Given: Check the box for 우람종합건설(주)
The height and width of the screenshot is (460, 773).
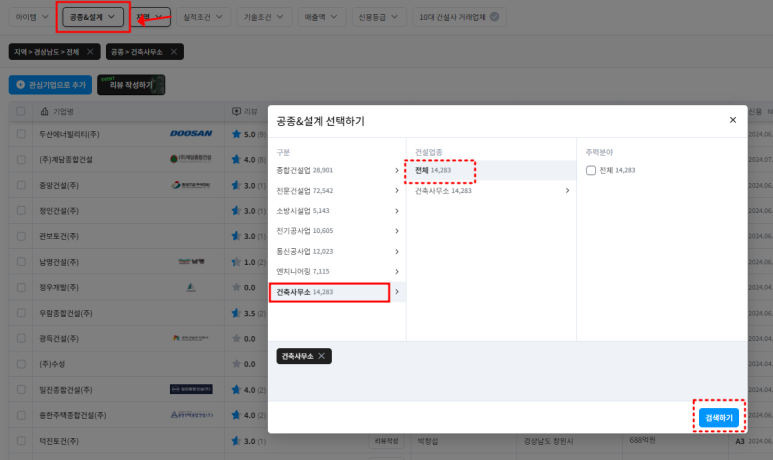Looking at the screenshot, I should point(21,313).
